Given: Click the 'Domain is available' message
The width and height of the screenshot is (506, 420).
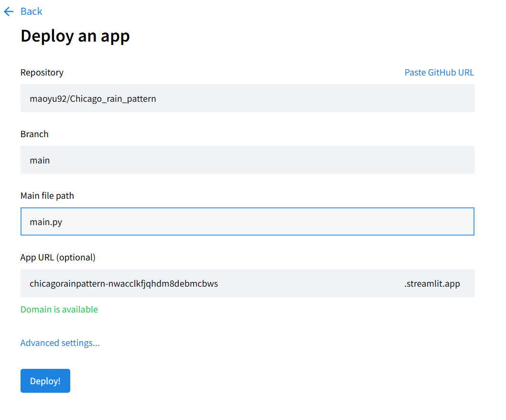Looking at the screenshot, I should pos(59,309).
